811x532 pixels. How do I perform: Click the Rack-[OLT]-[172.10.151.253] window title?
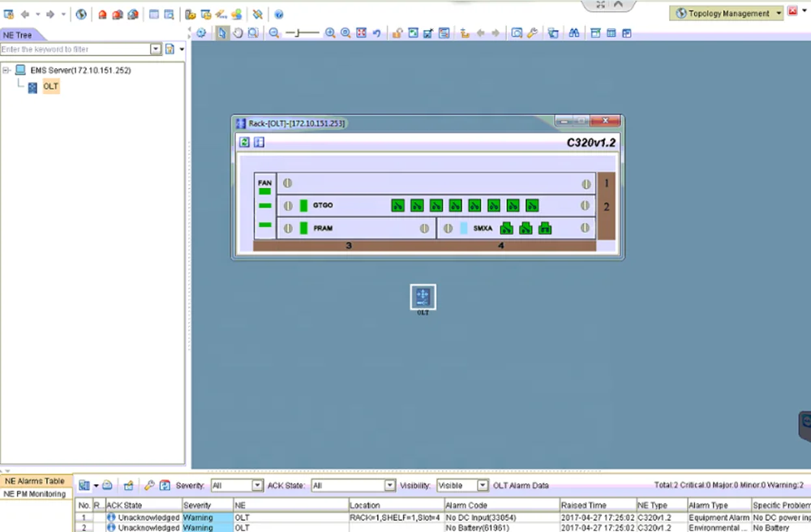coord(296,123)
